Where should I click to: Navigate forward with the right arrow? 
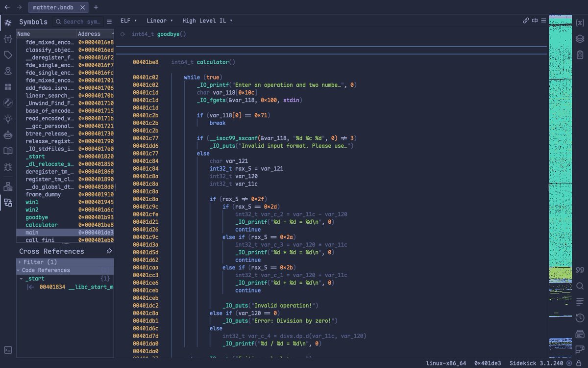[x=19, y=7]
